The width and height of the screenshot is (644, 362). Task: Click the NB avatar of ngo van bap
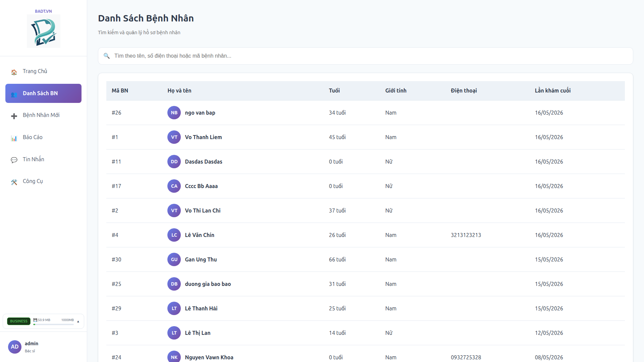[x=174, y=113]
